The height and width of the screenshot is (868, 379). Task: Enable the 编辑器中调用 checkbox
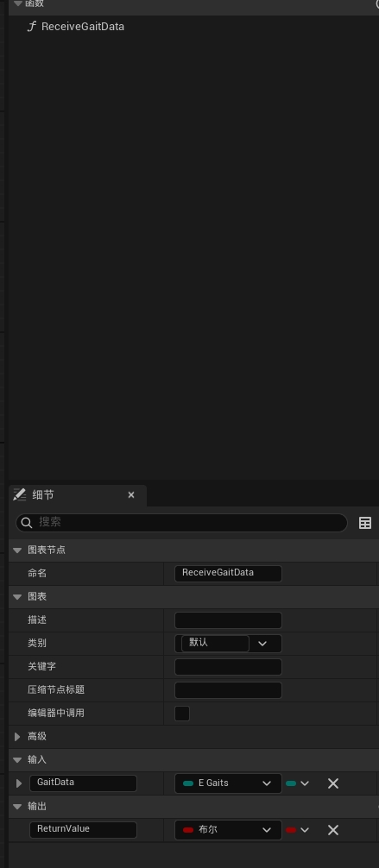182,713
